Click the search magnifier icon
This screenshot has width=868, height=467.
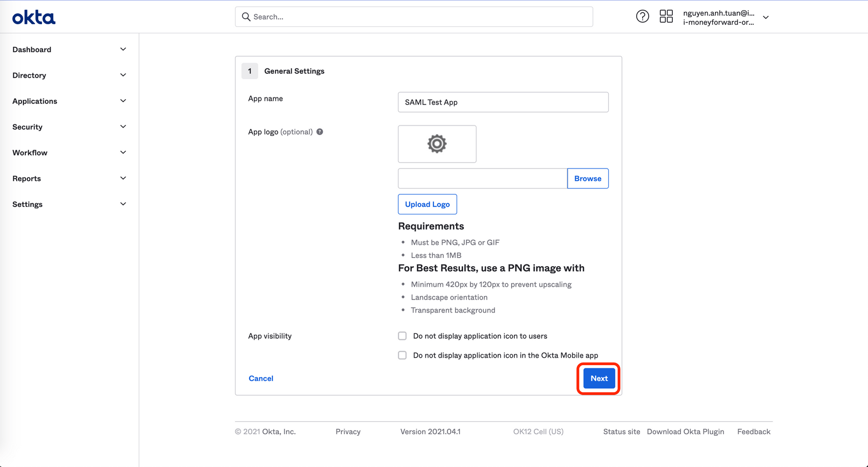[246, 17]
